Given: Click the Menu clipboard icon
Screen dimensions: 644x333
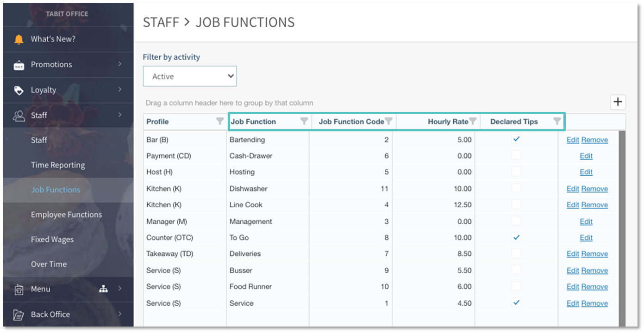Looking at the screenshot, I should pyautogui.click(x=19, y=290).
